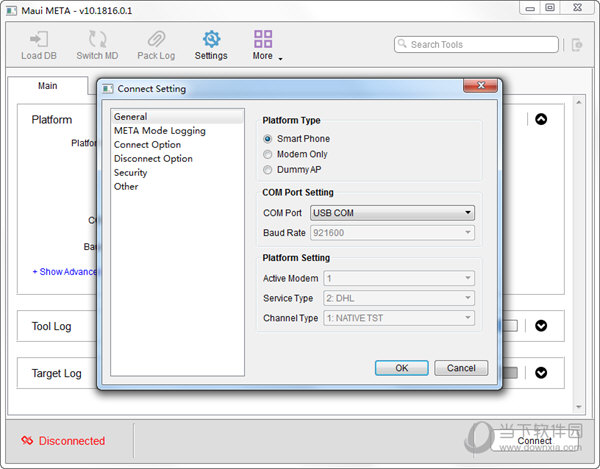Click the Connect button

(x=534, y=441)
